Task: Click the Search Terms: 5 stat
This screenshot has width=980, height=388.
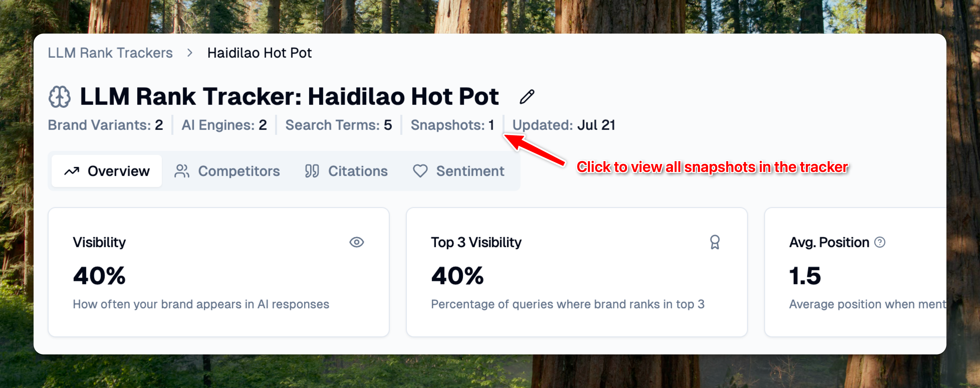Action: 339,125
